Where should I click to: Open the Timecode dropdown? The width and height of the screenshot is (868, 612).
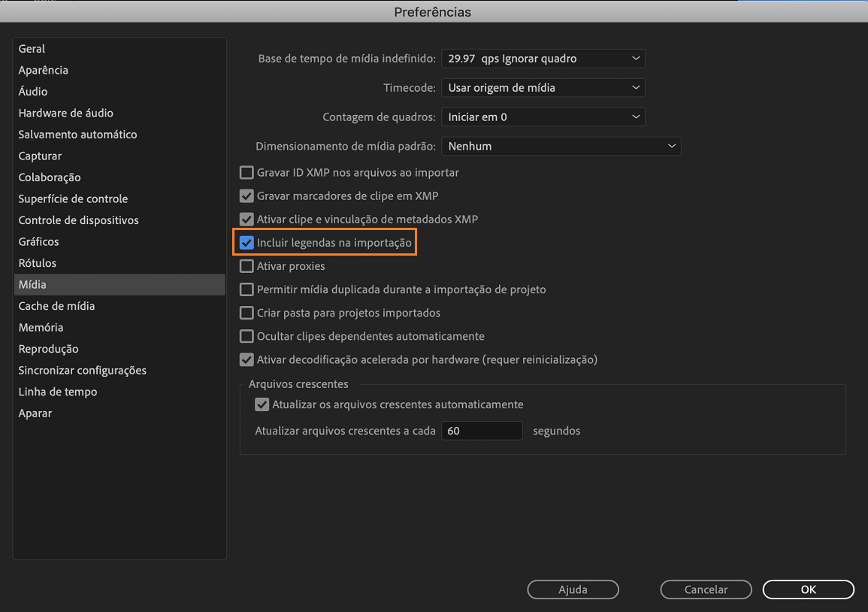pos(543,87)
